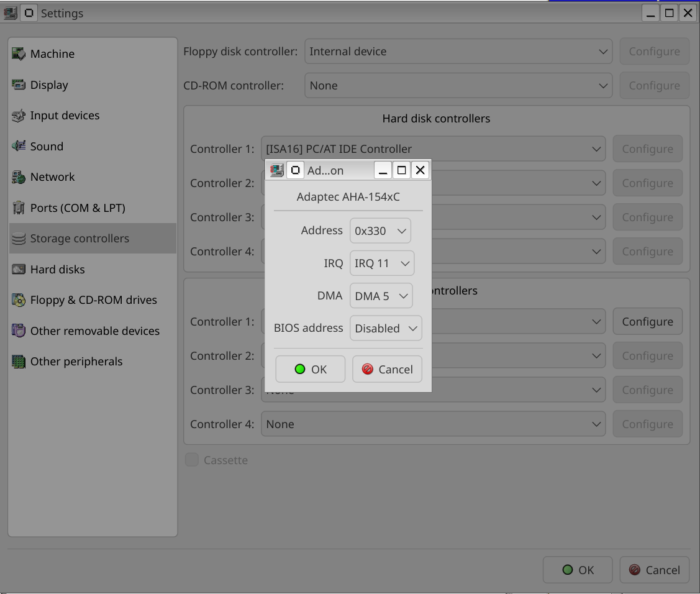Toggle the Cassette checkbox
The height and width of the screenshot is (594, 700).
[x=192, y=460]
